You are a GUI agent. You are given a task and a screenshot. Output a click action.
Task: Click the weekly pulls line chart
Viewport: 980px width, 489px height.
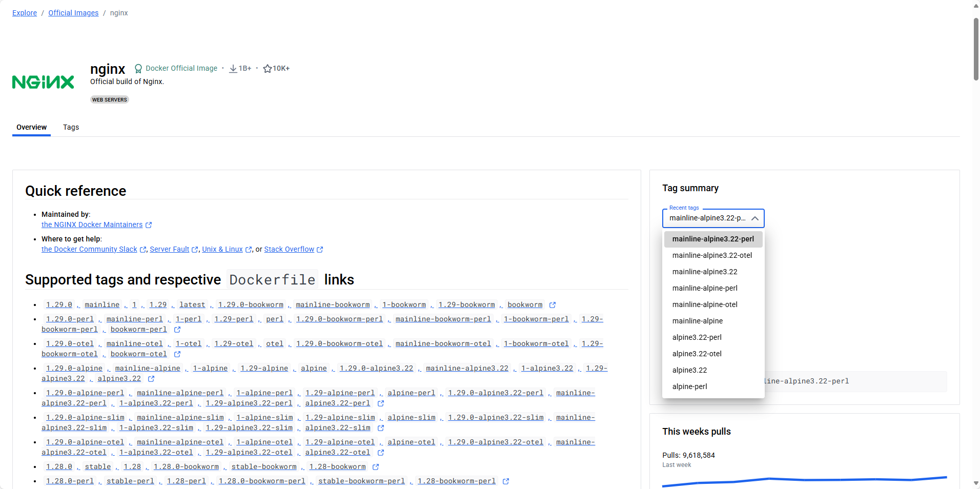click(x=804, y=481)
